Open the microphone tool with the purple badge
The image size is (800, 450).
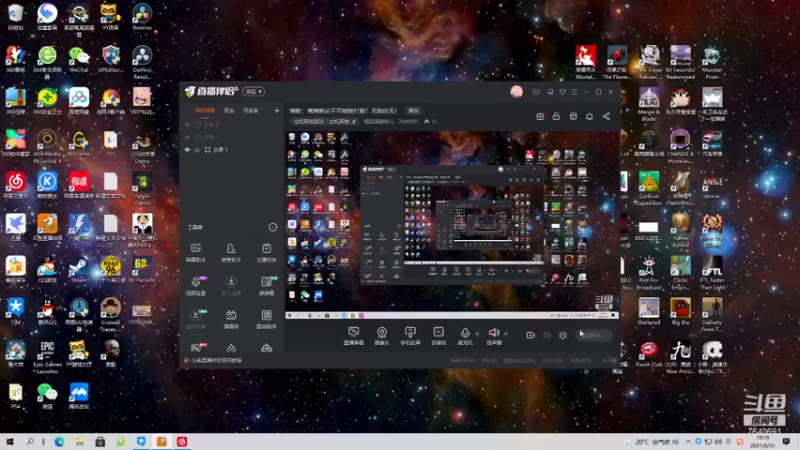click(196, 286)
